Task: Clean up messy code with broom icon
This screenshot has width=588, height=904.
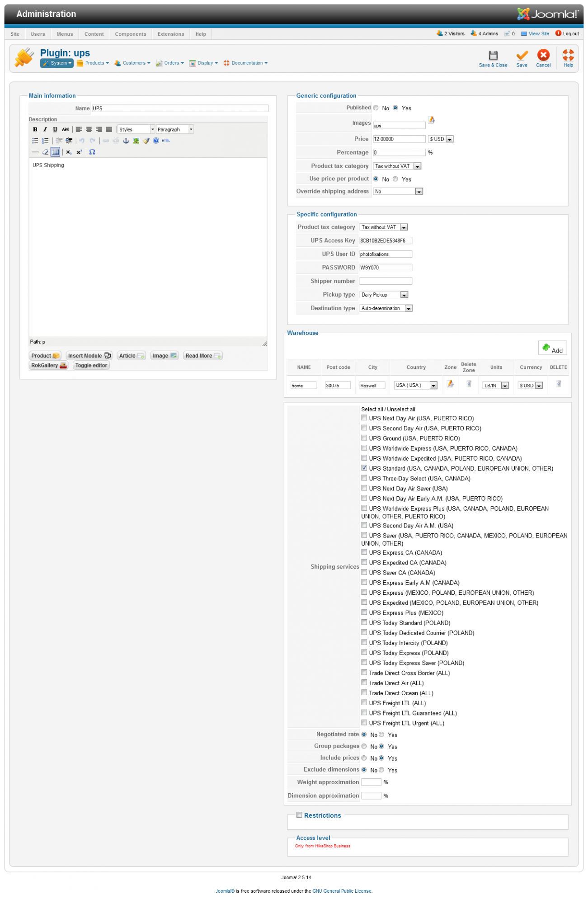Action: tap(146, 141)
